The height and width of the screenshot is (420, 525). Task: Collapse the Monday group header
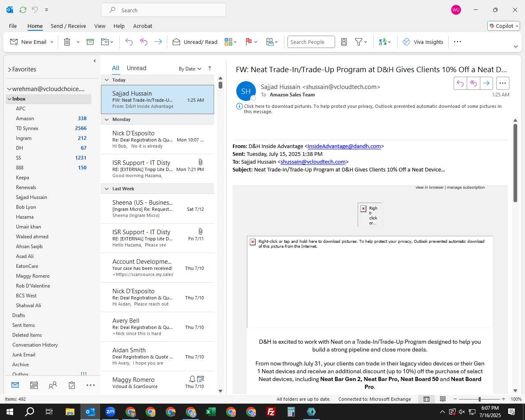coord(107,119)
